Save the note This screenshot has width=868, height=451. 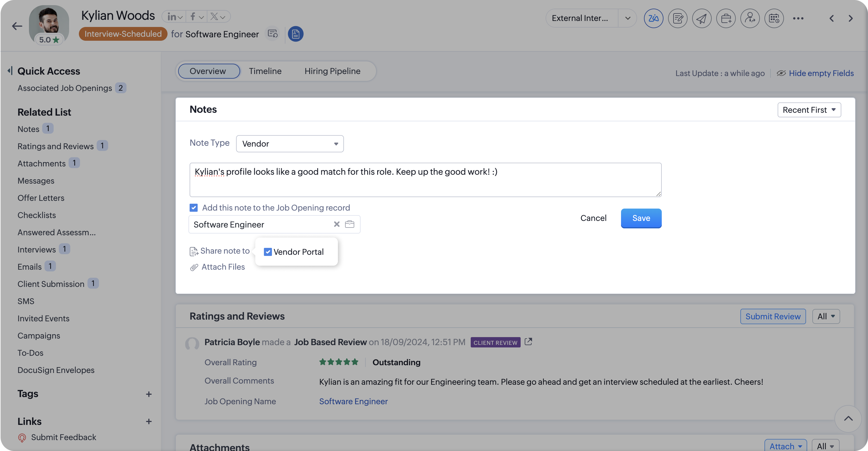[641, 218]
